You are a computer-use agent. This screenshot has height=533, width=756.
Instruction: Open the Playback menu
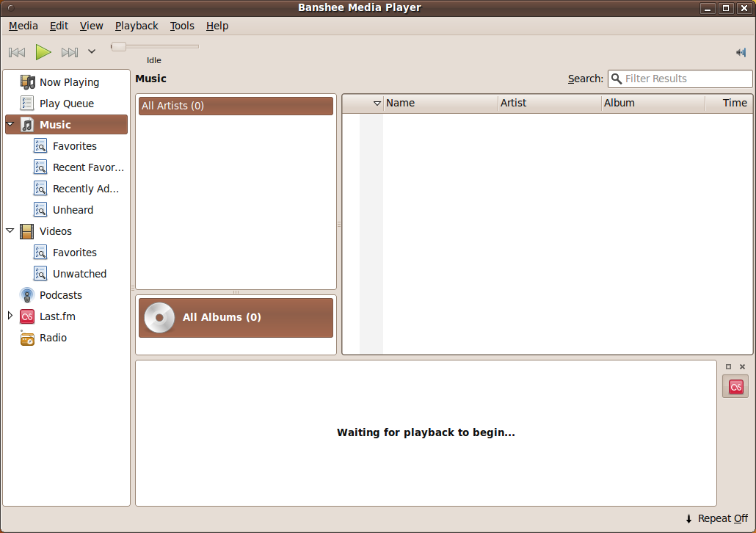pyautogui.click(x=137, y=26)
